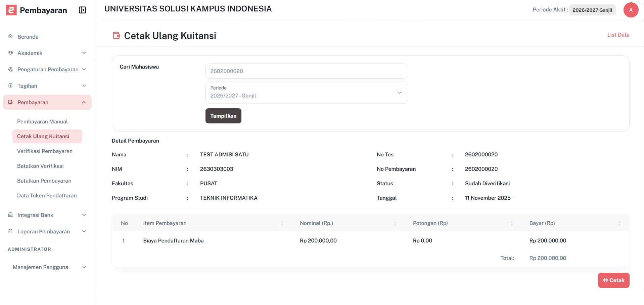Open Verifikasi Pembayaran submenu item

pos(45,151)
